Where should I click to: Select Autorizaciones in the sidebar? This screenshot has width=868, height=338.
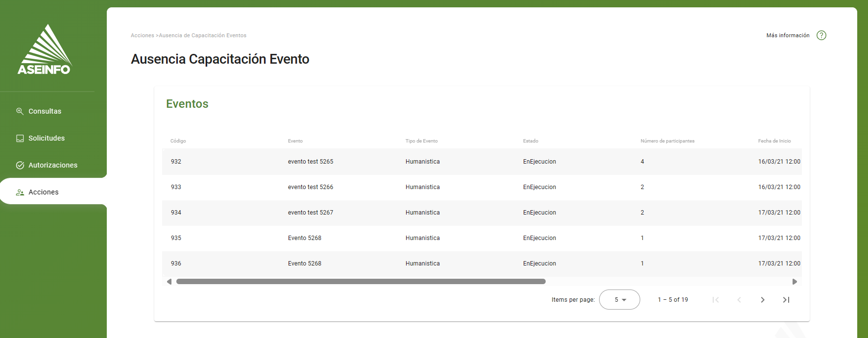point(53,165)
